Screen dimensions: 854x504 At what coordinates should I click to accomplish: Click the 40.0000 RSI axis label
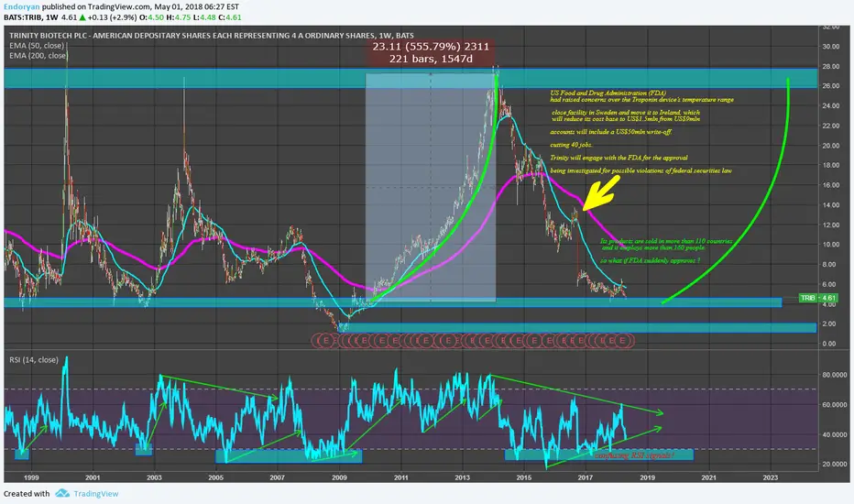coord(835,434)
